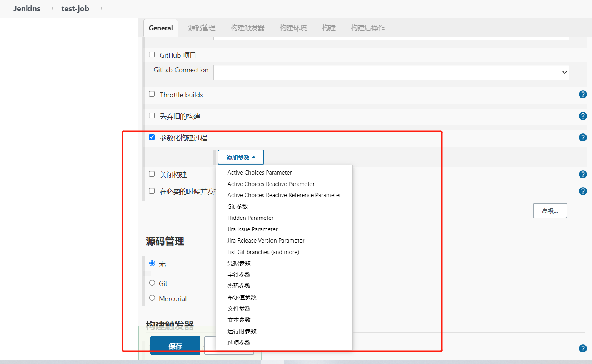Enable the Throttle builds checkbox
592x364 pixels.
tap(152, 94)
